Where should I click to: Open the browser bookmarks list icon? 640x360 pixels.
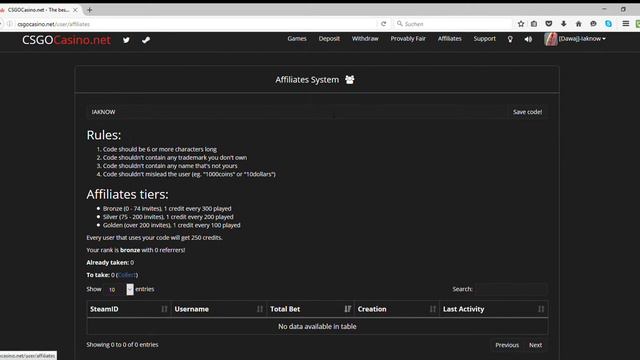(x=534, y=24)
